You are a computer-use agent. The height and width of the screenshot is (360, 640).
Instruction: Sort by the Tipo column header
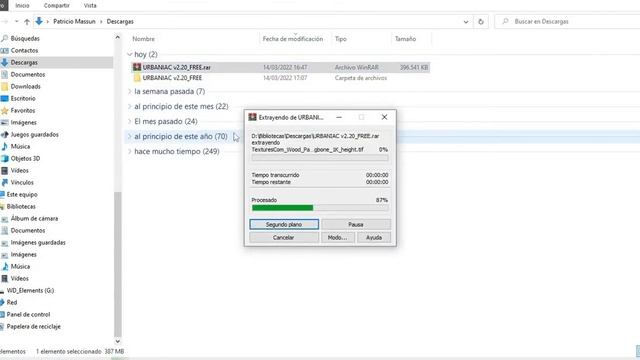(341, 39)
